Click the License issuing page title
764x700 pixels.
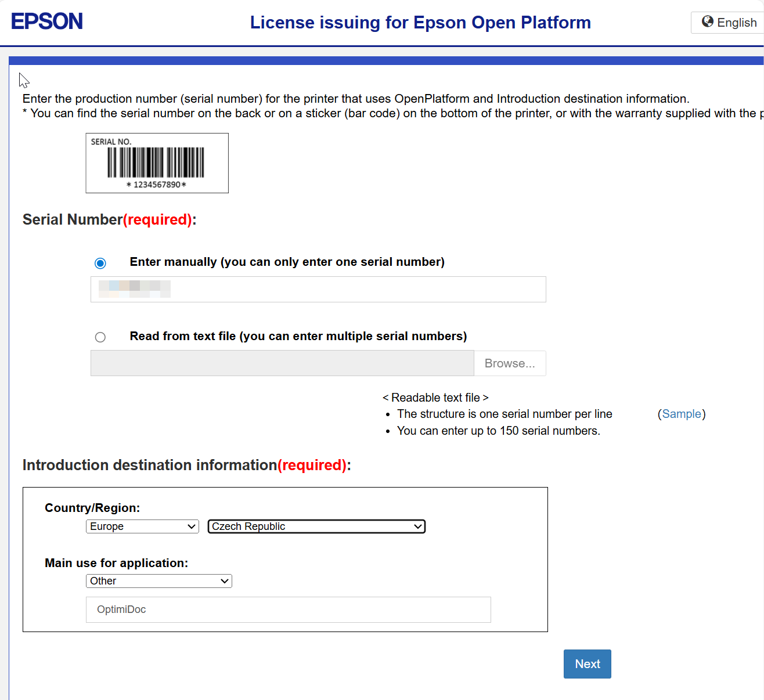[420, 23]
